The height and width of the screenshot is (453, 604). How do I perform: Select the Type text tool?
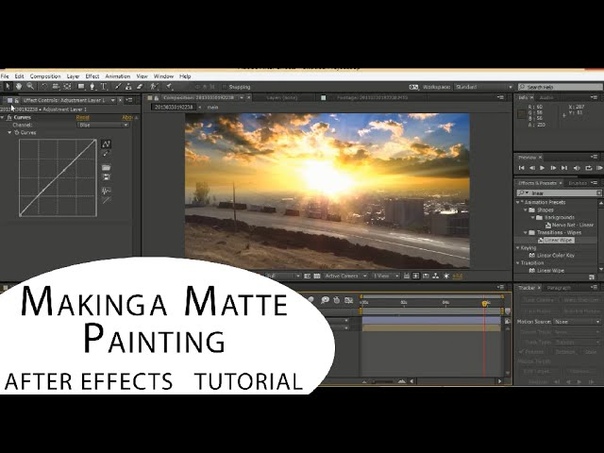point(103,87)
